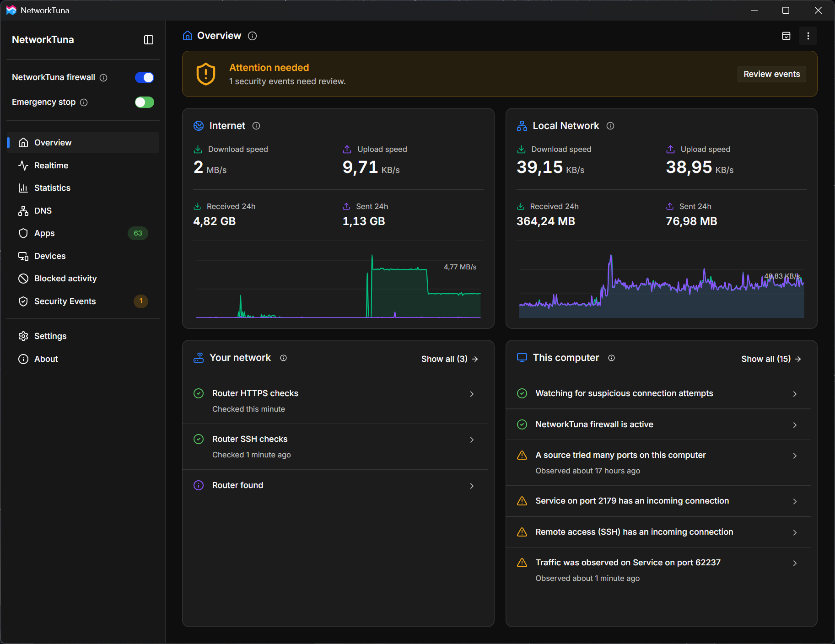Viewport: 835px width, 644px height.
Task: Click info icon next to Local Network
Action: [610, 126]
